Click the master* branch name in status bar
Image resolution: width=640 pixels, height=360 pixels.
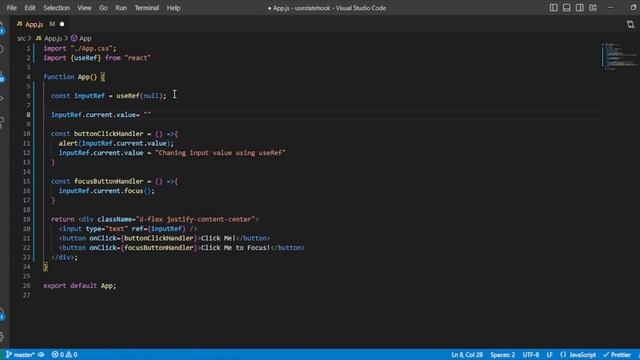(24, 355)
